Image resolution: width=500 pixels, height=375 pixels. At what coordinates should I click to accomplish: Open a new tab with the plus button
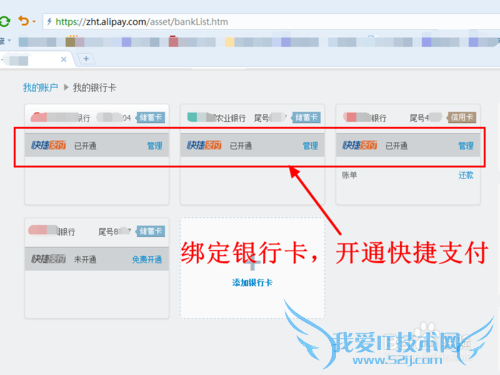click(x=86, y=59)
